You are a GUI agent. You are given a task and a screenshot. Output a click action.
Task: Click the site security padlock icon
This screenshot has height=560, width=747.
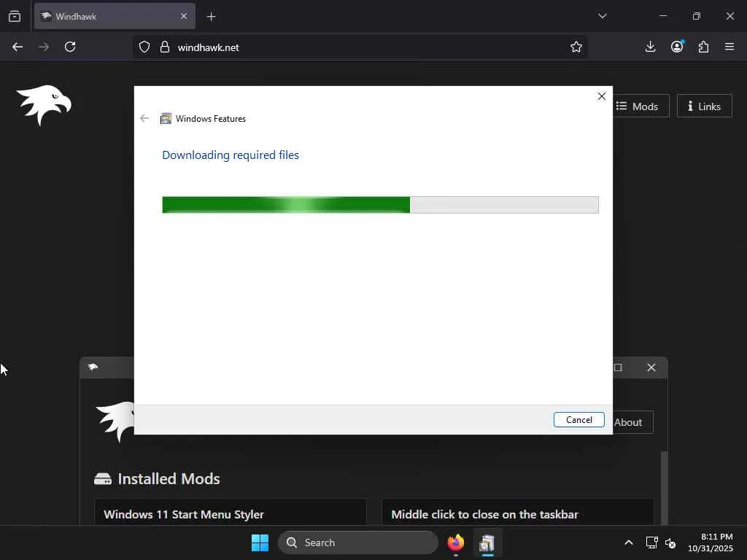click(x=165, y=47)
